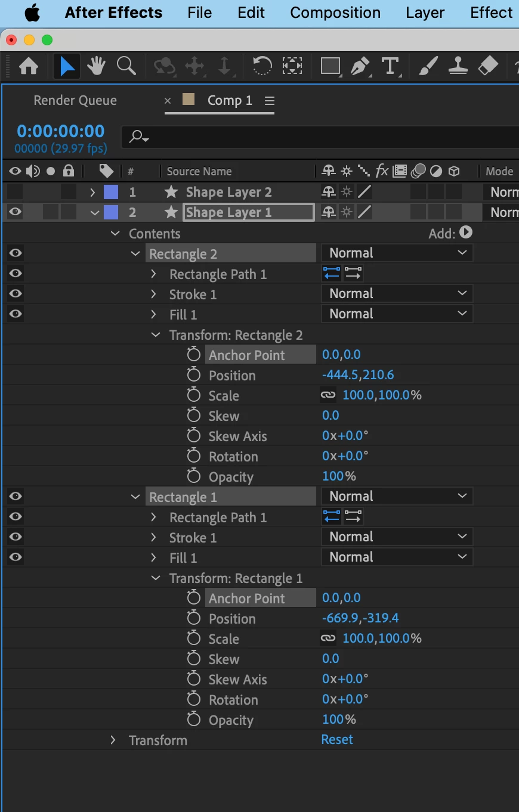Open the After Effects menu

tap(113, 13)
